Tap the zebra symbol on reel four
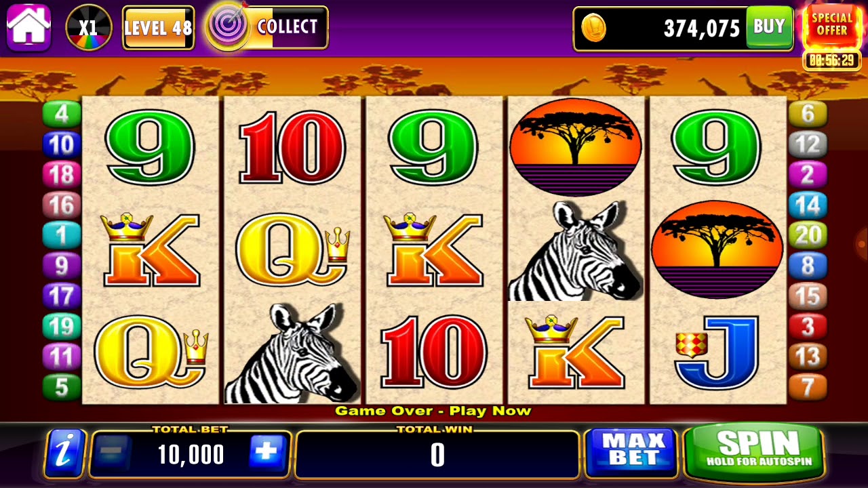The height and width of the screenshot is (488, 868). click(x=575, y=251)
